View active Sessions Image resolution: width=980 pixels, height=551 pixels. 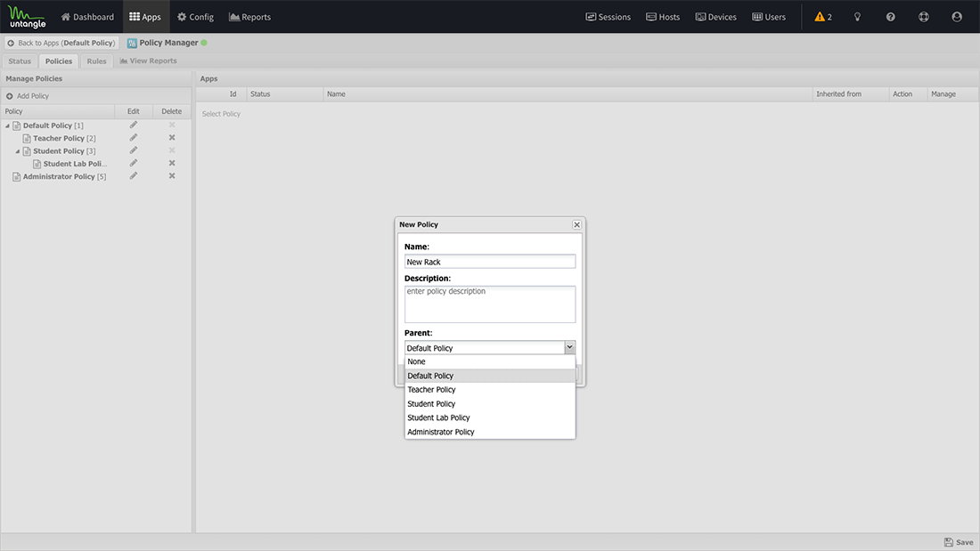click(608, 17)
